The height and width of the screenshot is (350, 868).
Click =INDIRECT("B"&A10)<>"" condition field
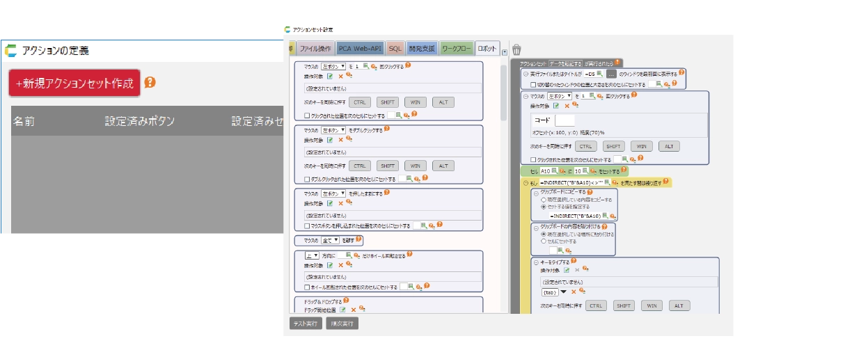(x=571, y=182)
